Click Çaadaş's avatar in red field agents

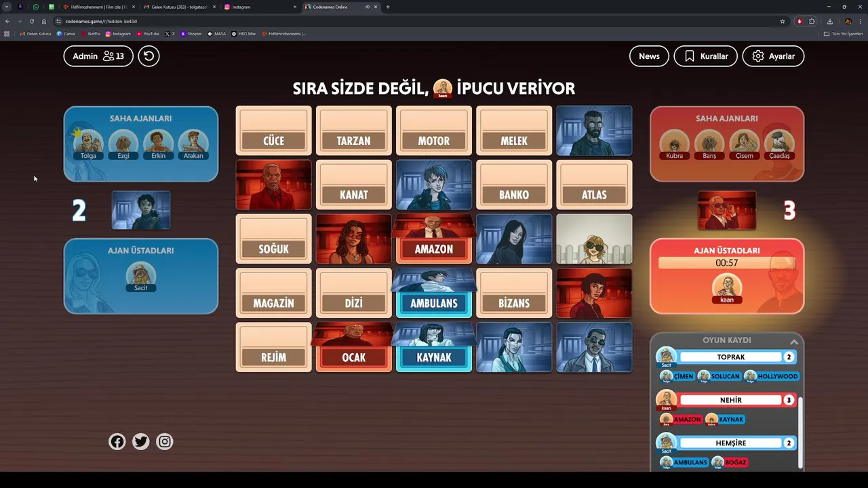click(x=779, y=144)
